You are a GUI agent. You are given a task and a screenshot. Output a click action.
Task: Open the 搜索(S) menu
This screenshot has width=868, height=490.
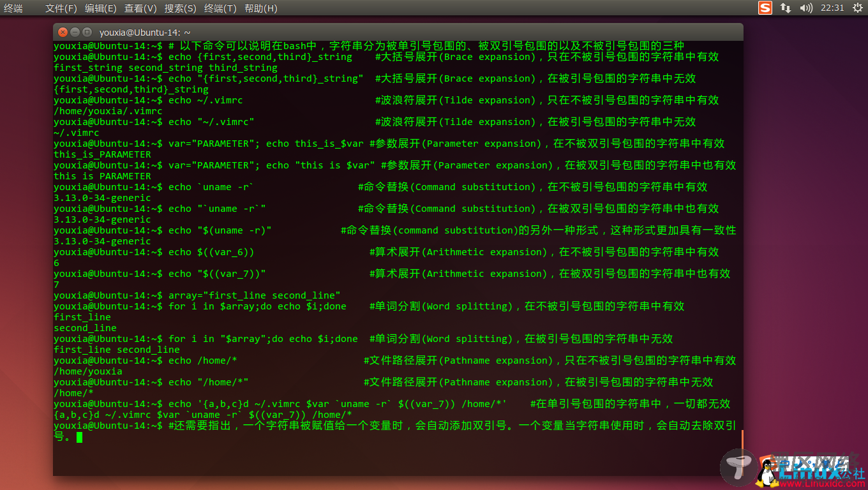181,8
